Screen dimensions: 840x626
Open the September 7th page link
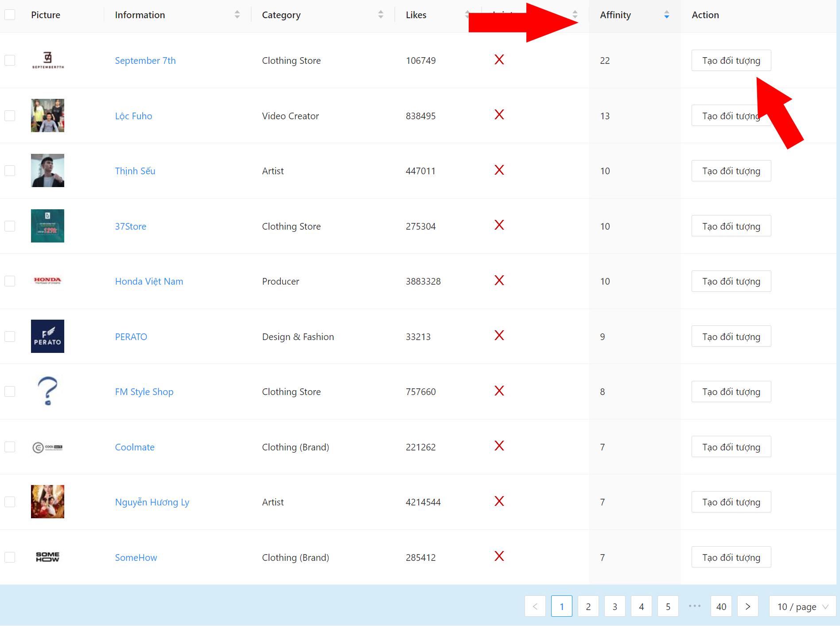pyautogui.click(x=145, y=60)
